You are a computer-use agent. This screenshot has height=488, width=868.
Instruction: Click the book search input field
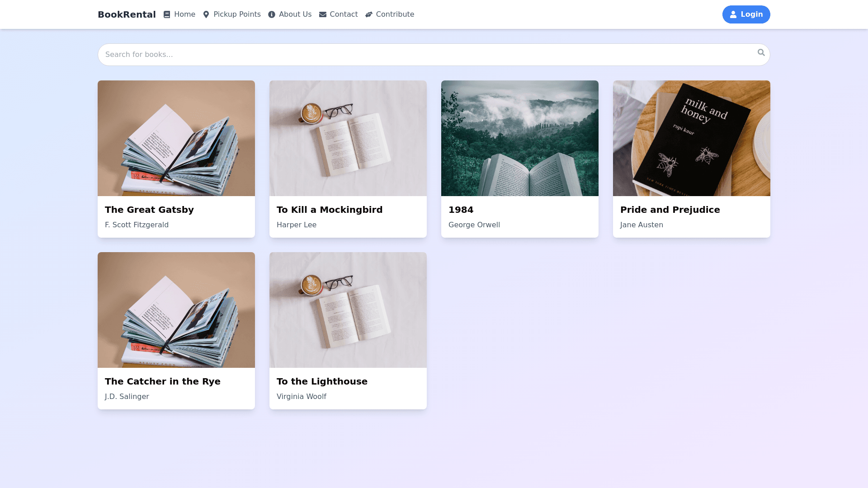coord(407,54)
